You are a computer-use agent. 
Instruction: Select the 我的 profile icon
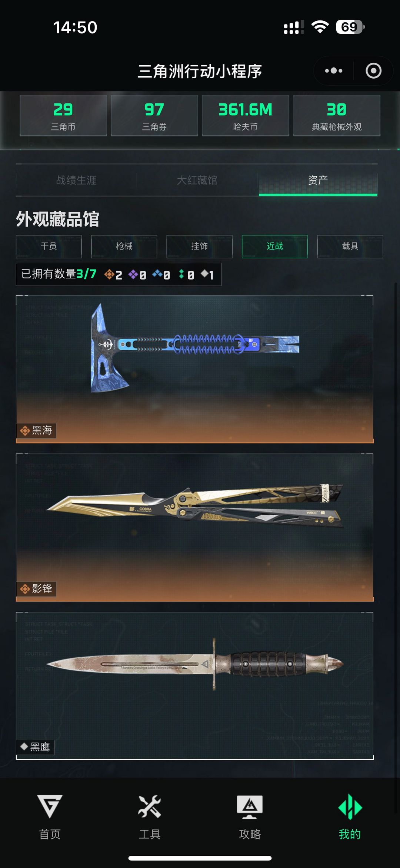tap(350, 806)
